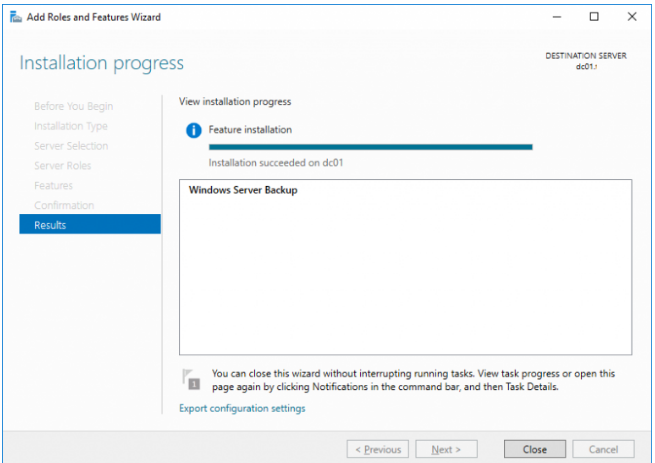Select the Installation Type step

click(71, 126)
